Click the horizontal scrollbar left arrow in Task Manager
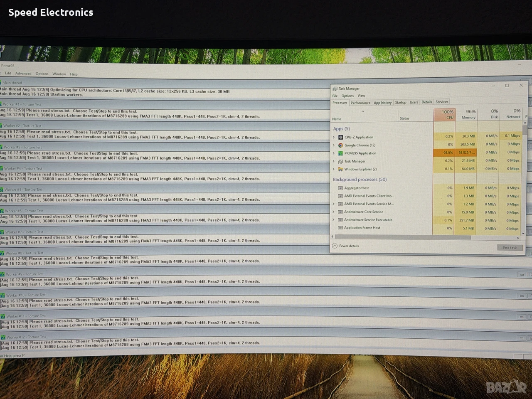The image size is (532, 399). click(332, 236)
